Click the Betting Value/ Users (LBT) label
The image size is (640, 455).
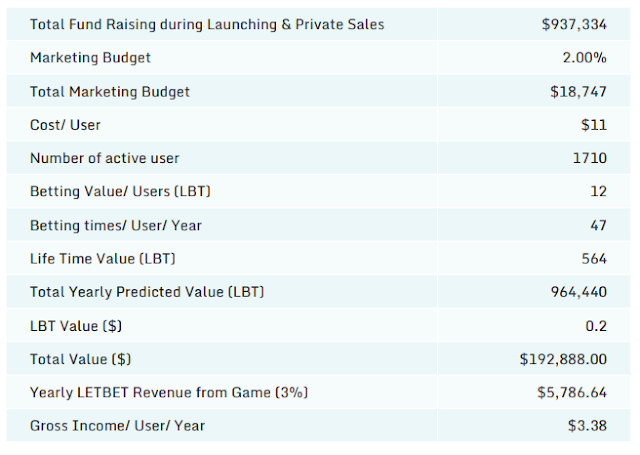(x=120, y=191)
